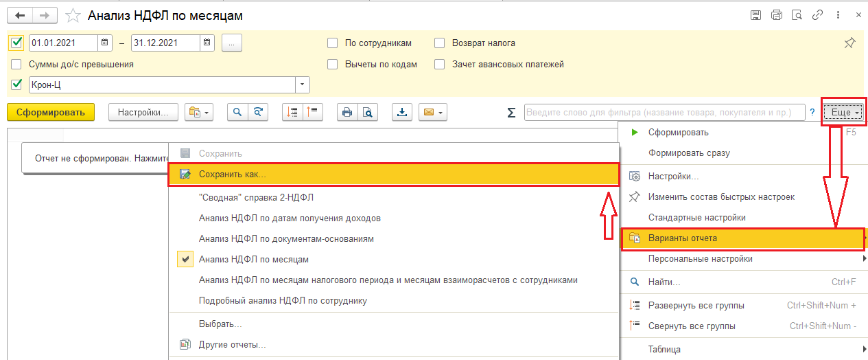This screenshot has width=868, height=360.
Task: Enable 'По сотрудникам' checkbox
Action: coord(333,43)
